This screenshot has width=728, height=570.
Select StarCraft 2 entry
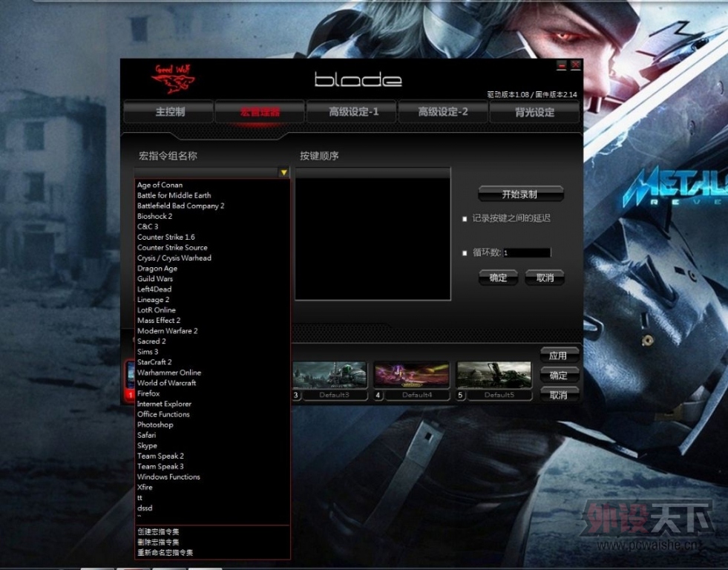point(154,362)
